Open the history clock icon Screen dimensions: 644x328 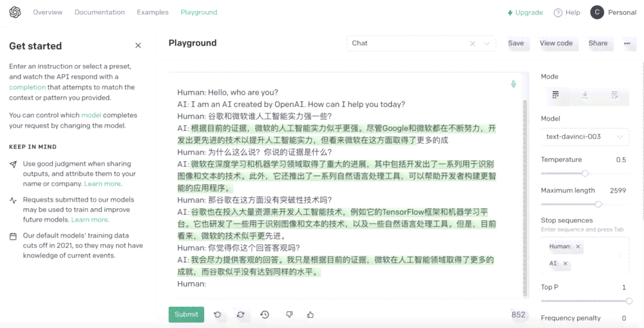[265, 314]
